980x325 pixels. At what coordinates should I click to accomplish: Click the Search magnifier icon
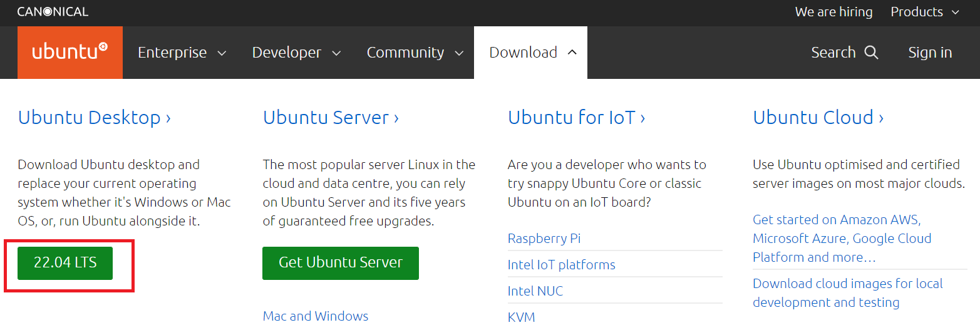coord(871,53)
